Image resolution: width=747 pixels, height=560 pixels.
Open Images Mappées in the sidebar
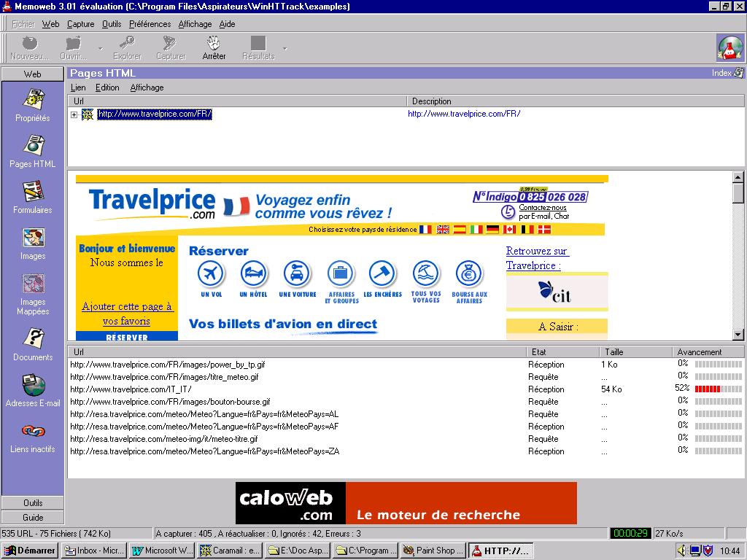[x=32, y=295]
